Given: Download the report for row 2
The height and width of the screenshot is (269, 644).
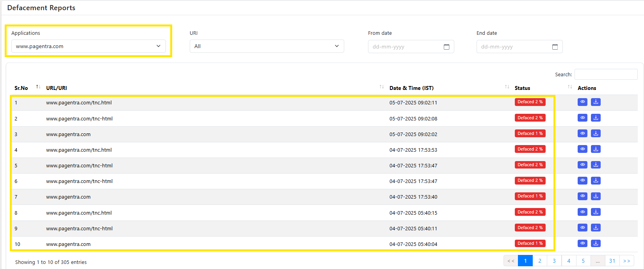Looking at the screenshot, I should (596, 118).
